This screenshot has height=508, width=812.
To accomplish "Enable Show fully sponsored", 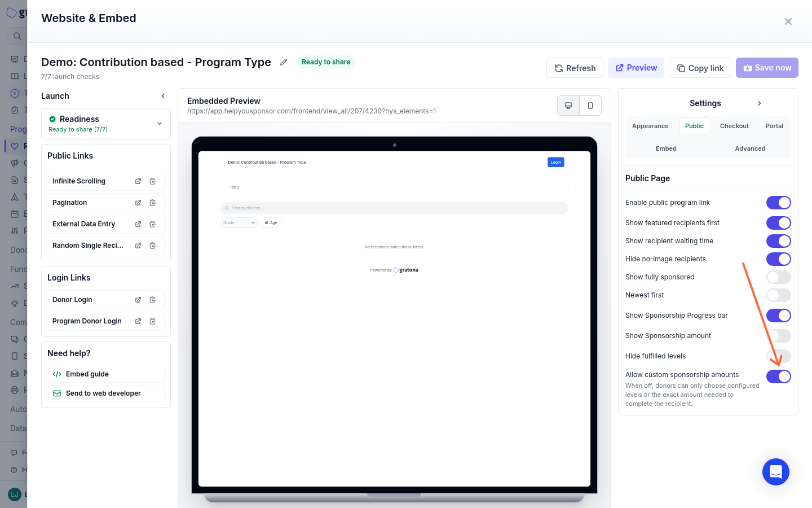I will click(779, 277).
